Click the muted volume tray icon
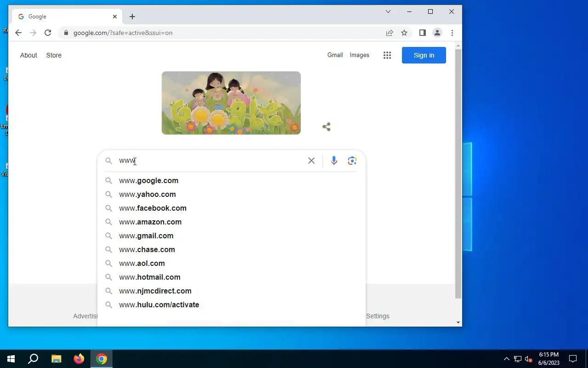 [x=528, y=359]
